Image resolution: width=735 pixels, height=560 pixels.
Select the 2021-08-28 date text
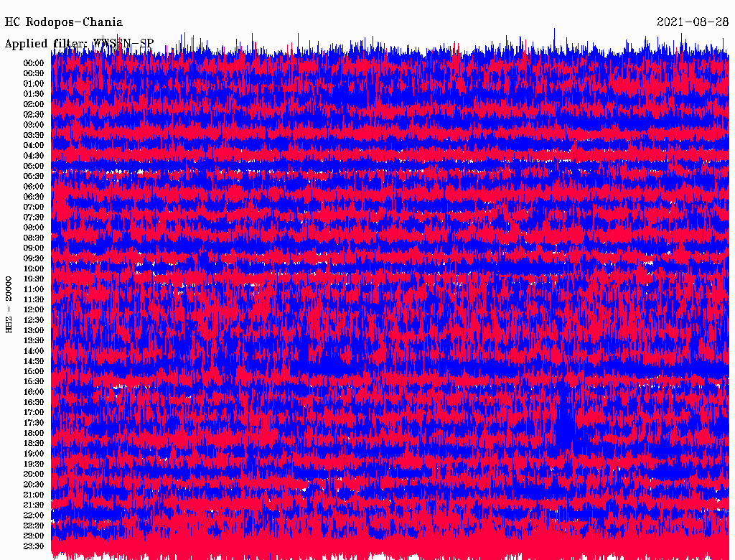click(693, 22)
